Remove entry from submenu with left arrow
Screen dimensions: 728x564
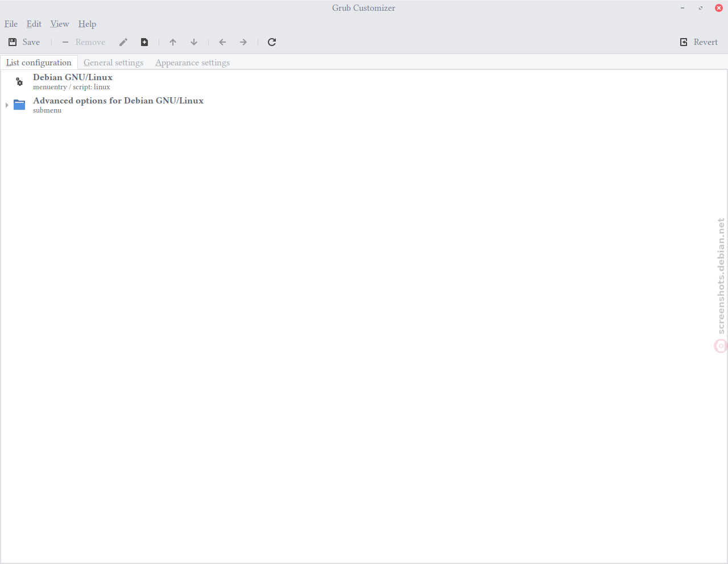(222, 42)
